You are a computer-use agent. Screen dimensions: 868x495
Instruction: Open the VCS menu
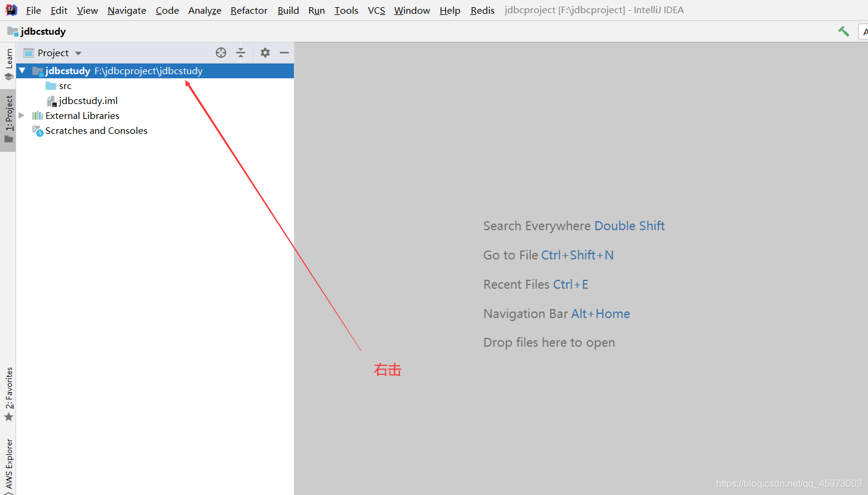[376, 10]
